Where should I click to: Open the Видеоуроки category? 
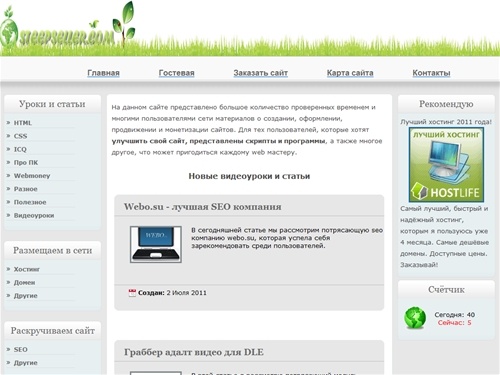[34, 215]
